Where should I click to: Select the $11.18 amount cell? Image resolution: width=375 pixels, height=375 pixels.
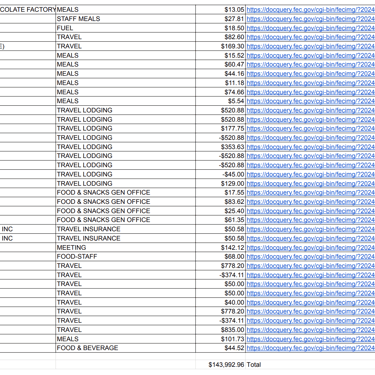point(221,83)
